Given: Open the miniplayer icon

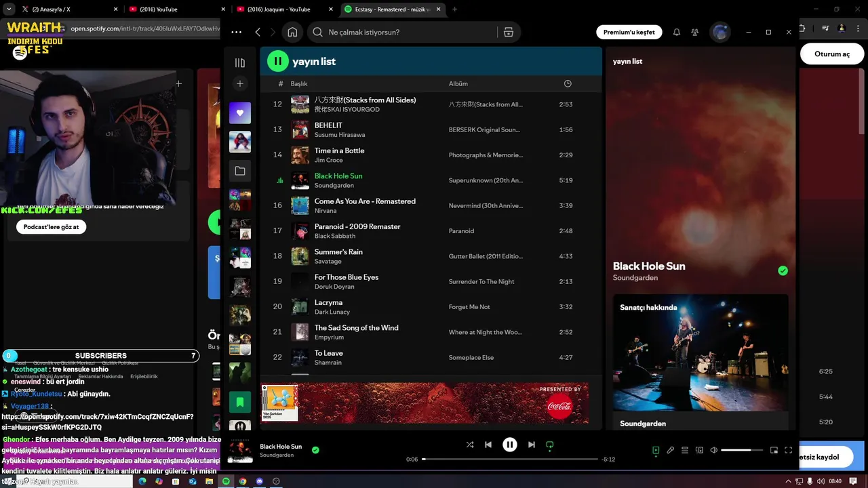Looking at the screenshot, I should tap(774, 450).
